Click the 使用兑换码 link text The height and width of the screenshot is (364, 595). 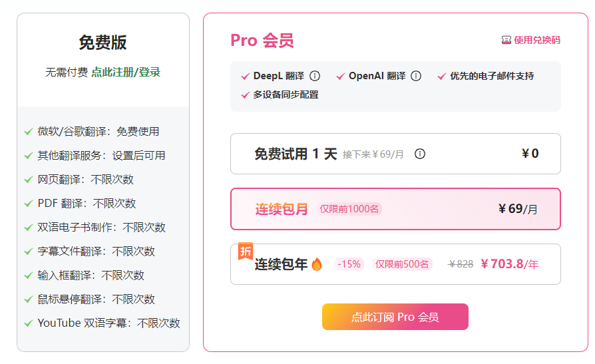pyautogui.click(x=537, y=40)
